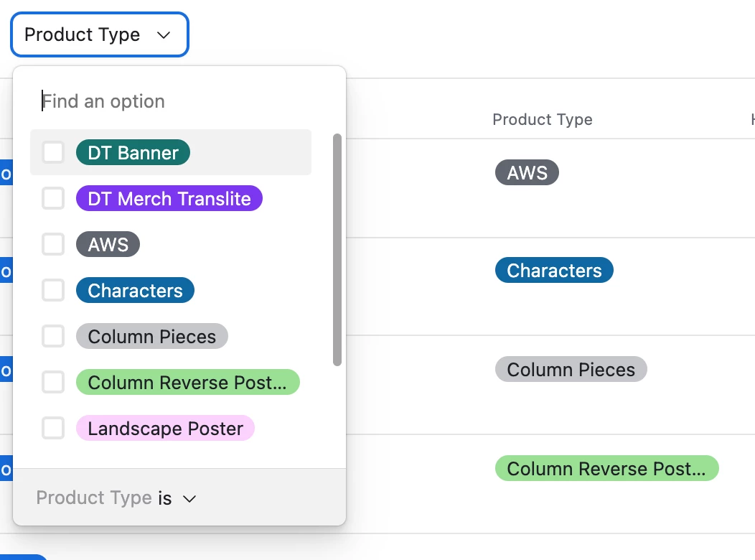Expand the chevron beside 'is'
755x560 pixels.
coord(189,498)
